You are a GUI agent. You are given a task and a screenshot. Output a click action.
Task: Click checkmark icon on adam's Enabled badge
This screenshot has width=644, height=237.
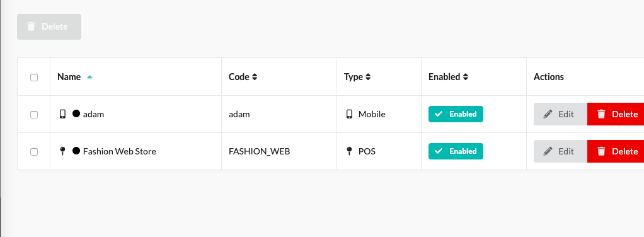coord(439,114)
